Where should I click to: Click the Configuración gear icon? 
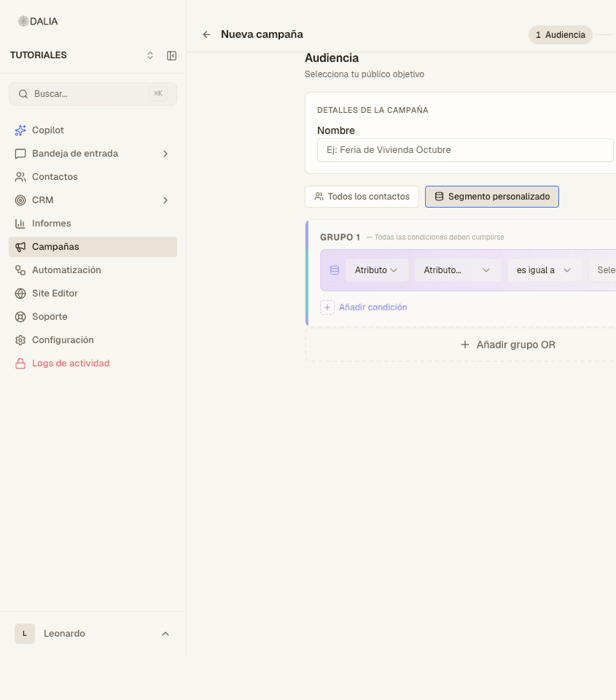tap(20, 339)
